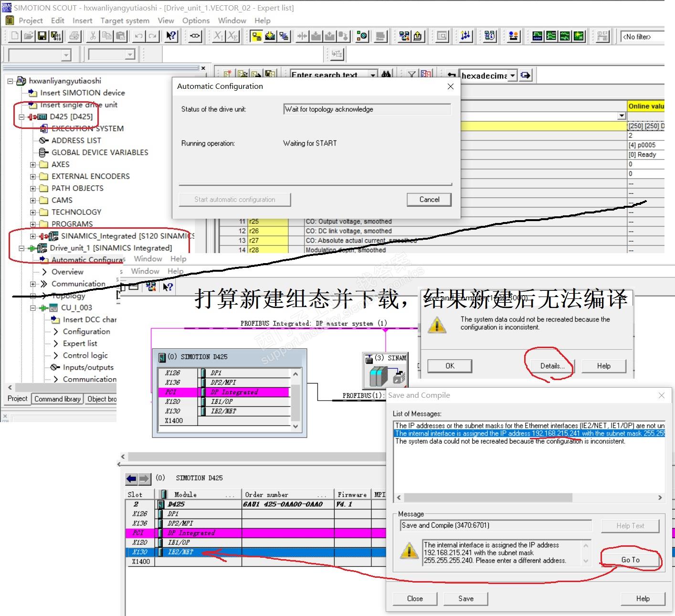This screenshot has height=616, width=675.
Task: Open the No filter dropdown
Action: click(x=643, y=37)
